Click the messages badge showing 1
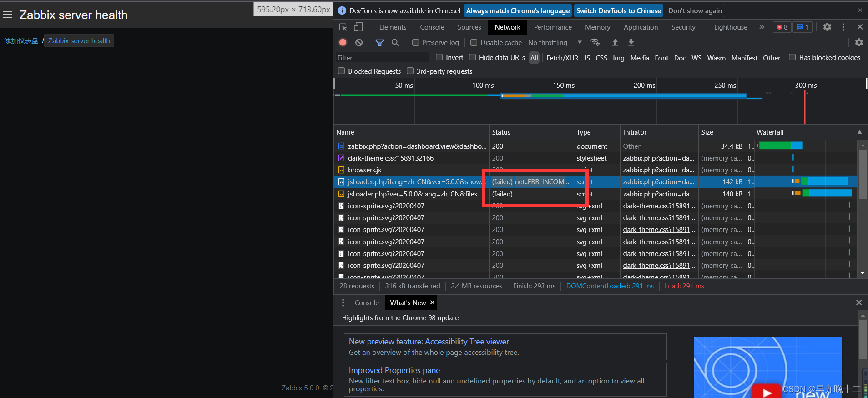 click(803, 27)
